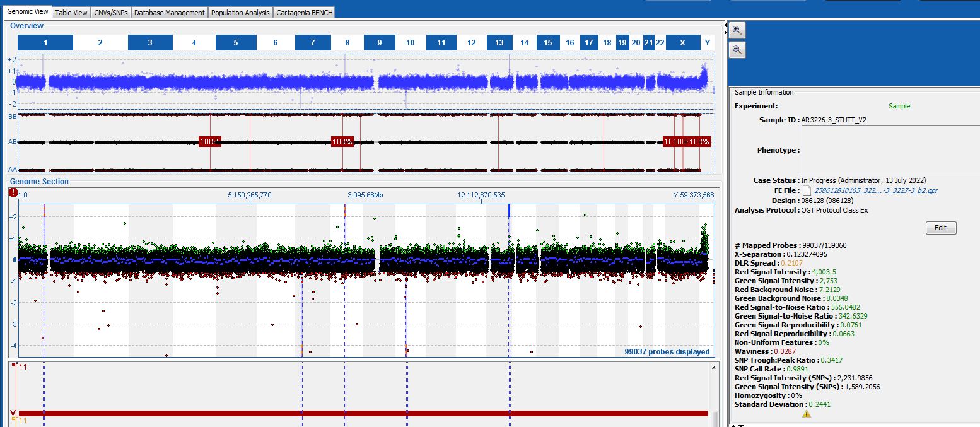Viewport: 980px width, 427px height.
Task: Click the green Sample experiment label
Action: 899,106
